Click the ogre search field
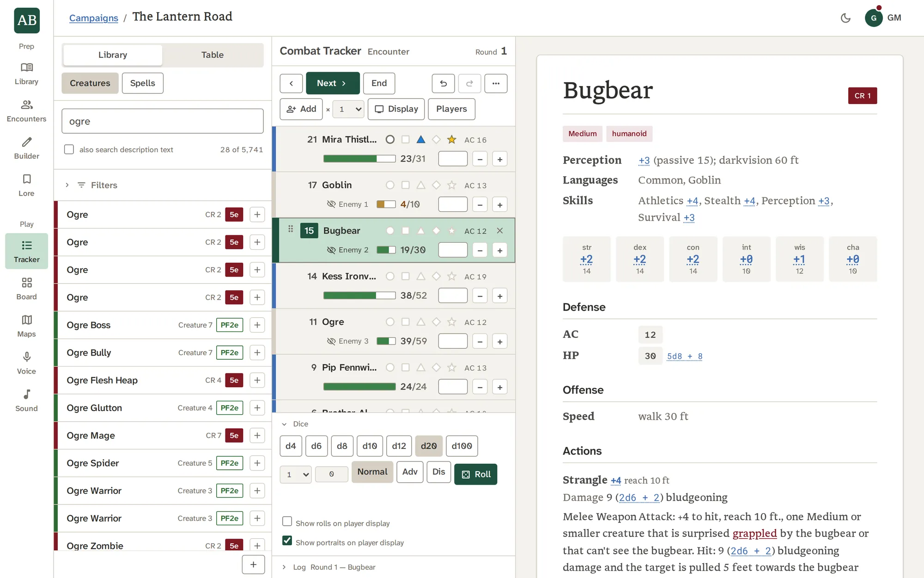 coord(163,121)
